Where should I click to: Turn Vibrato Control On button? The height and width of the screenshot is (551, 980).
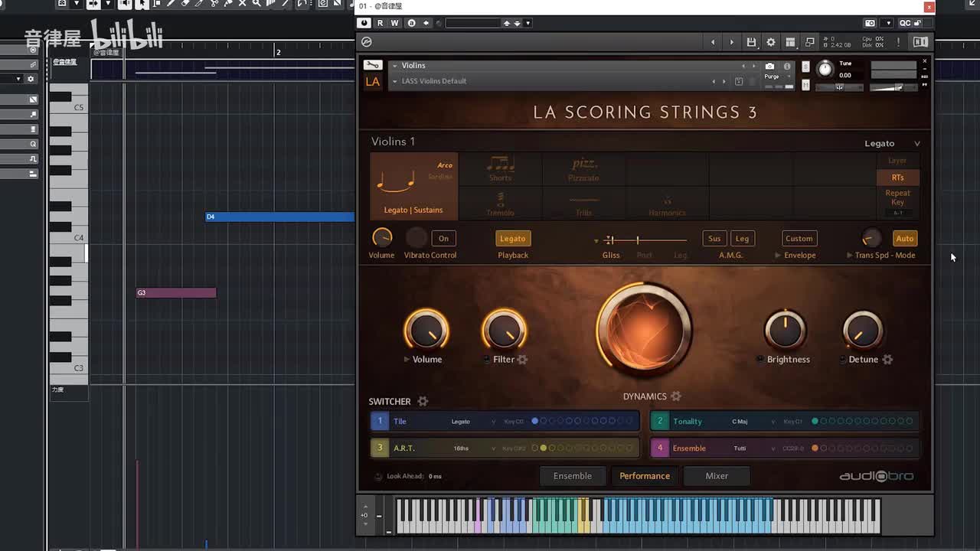click(x=443, y=239)
